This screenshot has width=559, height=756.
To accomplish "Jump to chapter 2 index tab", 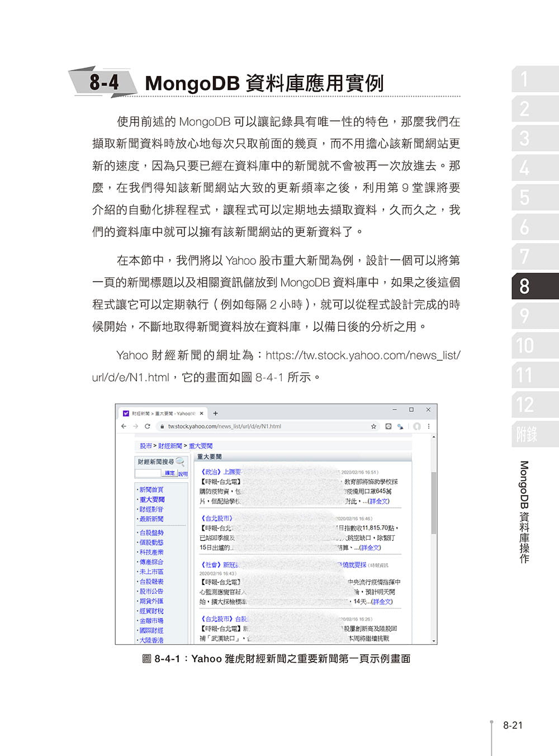I will [535, 108].
